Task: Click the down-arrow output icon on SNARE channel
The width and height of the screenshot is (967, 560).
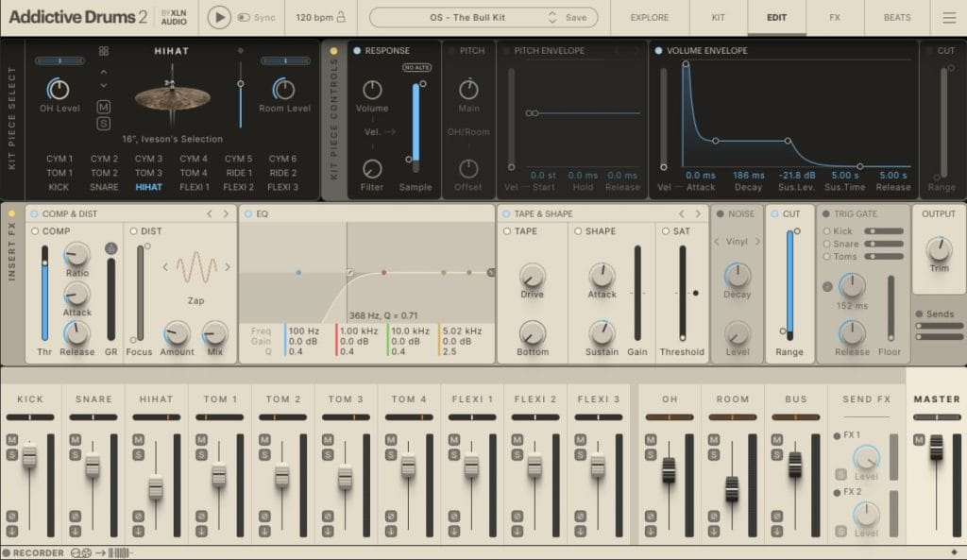Action: point(76,531)
